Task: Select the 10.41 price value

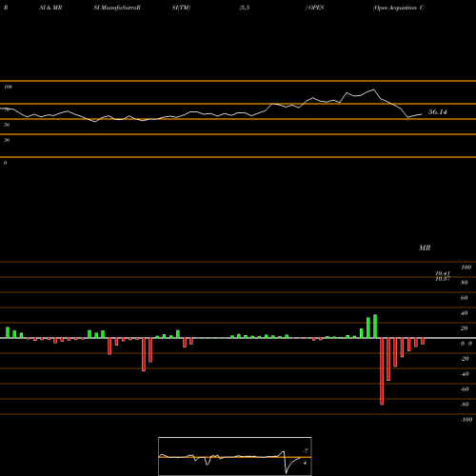Action: tap(443, 273)
